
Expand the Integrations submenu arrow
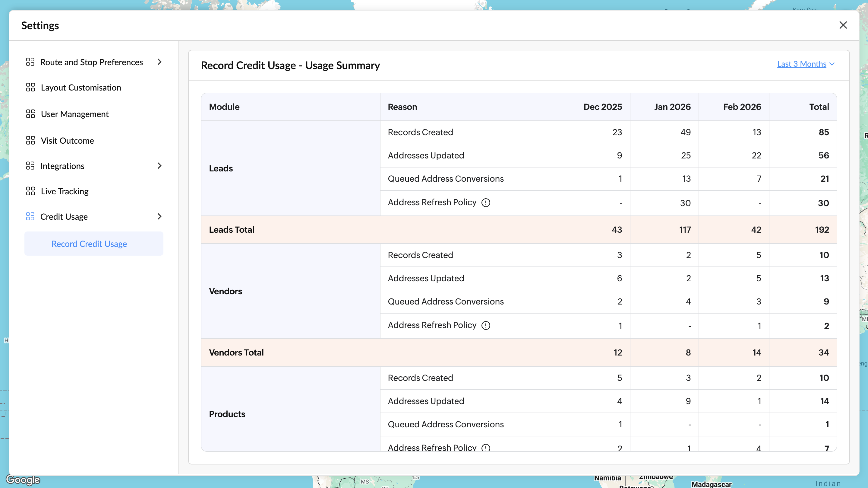coord(159,166)
